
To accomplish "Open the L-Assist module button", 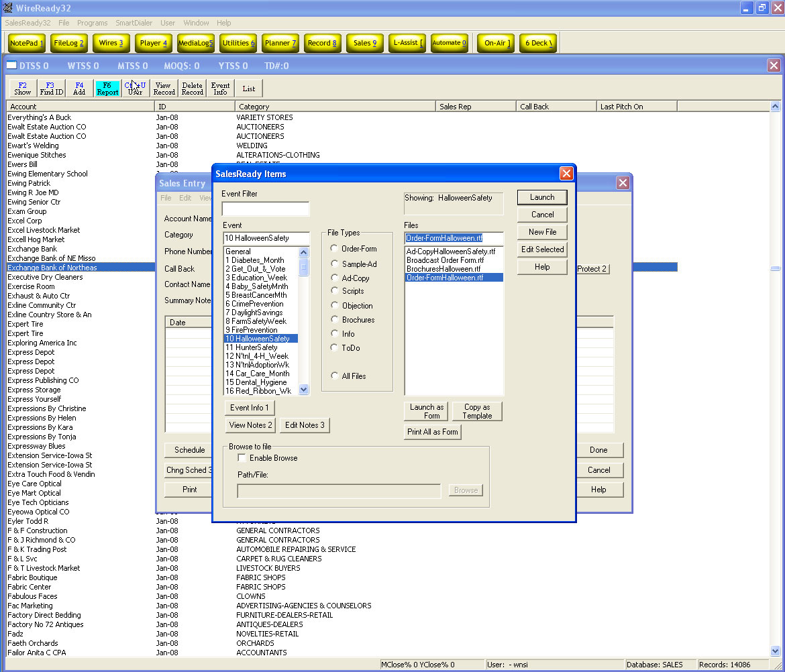I will (407, 43).
